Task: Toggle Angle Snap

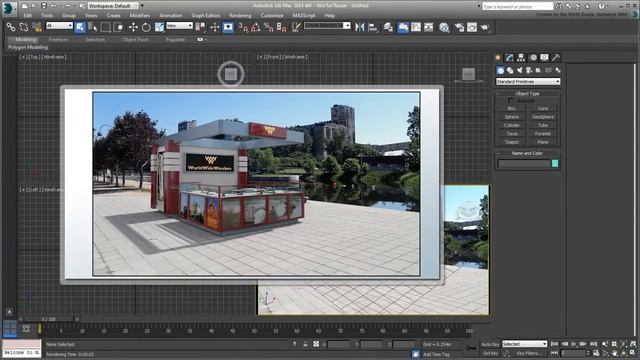Action: point(256,27)
